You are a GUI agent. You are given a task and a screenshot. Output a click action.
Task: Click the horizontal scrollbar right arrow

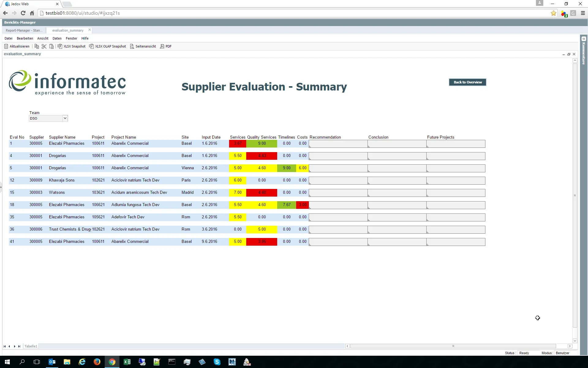click(x=570, y=346)
